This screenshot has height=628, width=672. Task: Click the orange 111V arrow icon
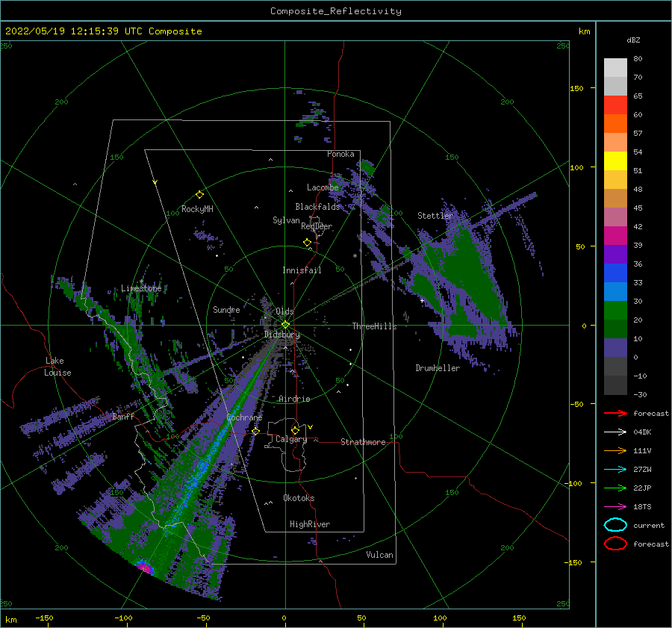click(615, 450)
